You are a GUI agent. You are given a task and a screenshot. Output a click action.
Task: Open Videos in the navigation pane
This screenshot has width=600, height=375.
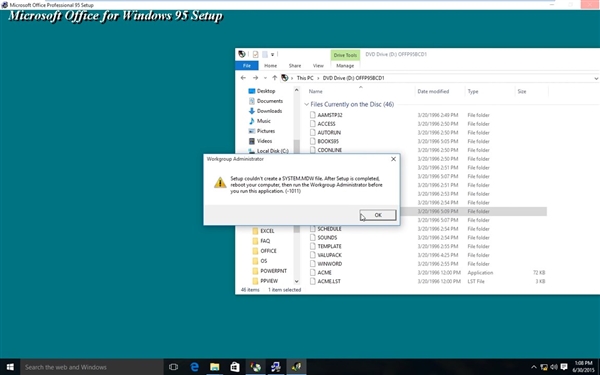click(x=261, y=141)
